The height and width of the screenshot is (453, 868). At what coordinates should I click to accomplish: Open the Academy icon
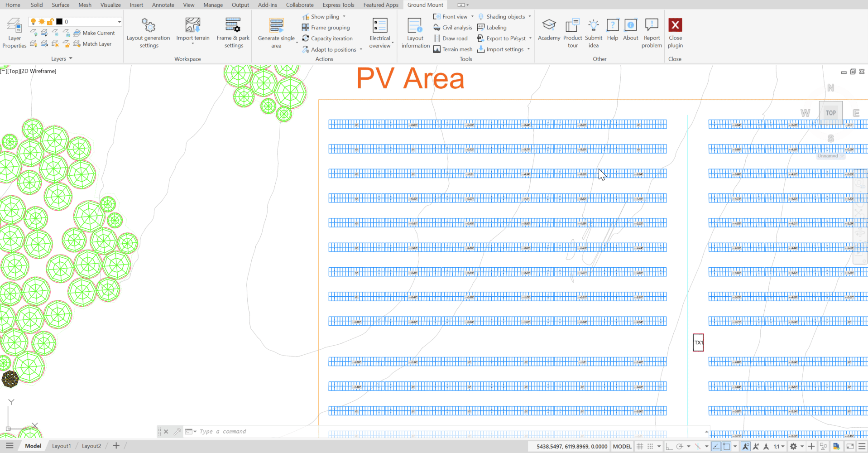click(549, 25)
